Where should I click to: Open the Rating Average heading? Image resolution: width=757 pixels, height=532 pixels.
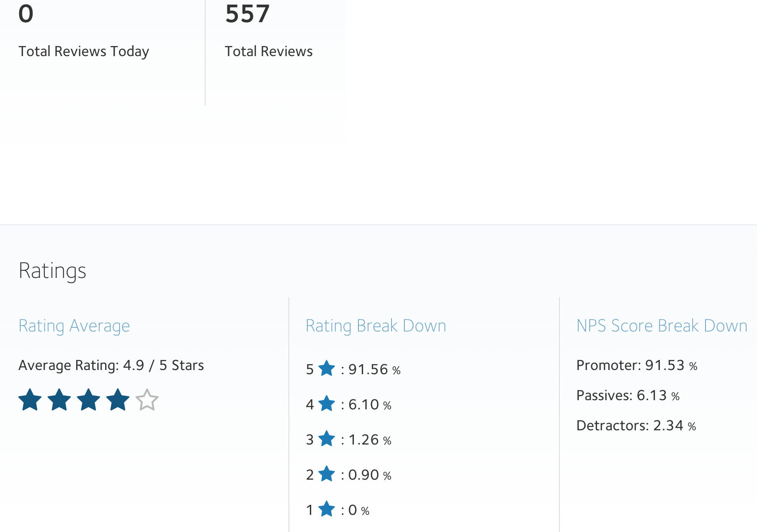(x=74, y=326)
